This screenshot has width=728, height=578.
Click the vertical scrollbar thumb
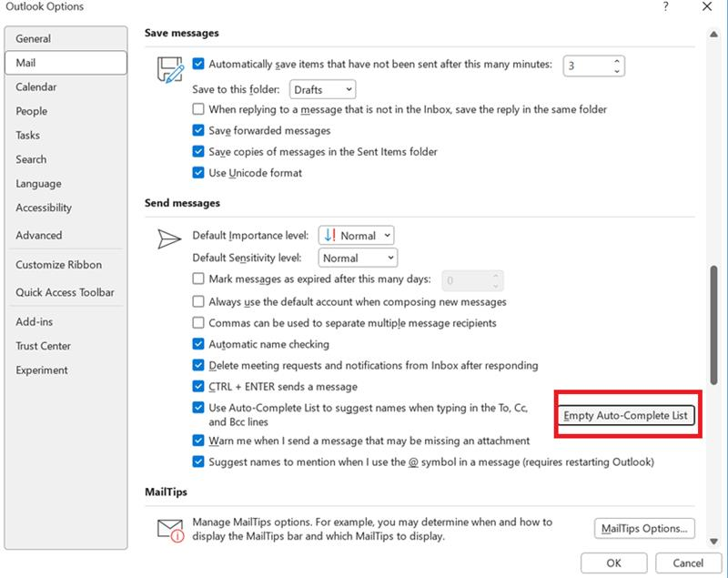pyautogui.click(x=713, y=325)
